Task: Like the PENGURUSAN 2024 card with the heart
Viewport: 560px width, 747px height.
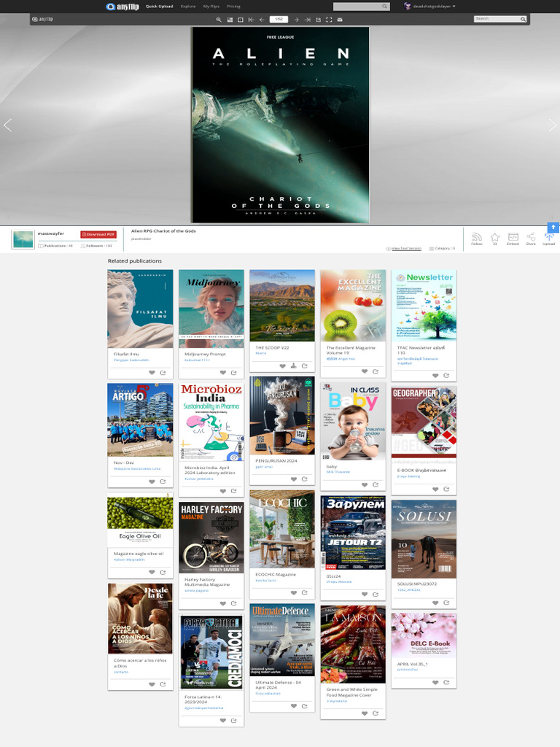Action: (x=293, y=479)
